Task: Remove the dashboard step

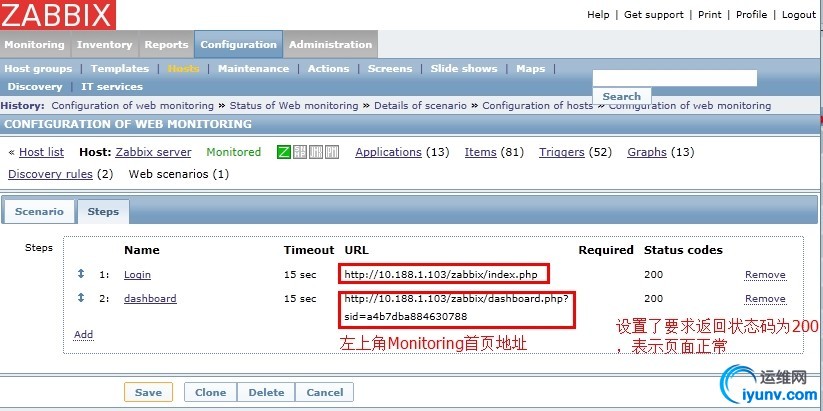Action: pyautogui.click(x=765, y=299)
